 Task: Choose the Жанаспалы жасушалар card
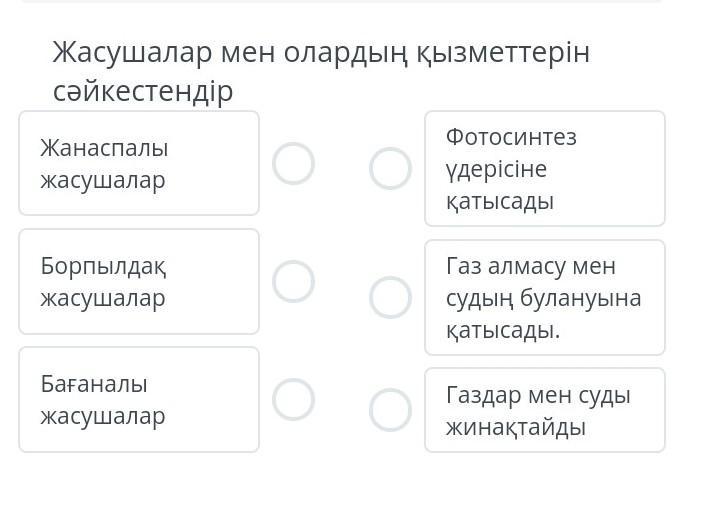point(139,163)
